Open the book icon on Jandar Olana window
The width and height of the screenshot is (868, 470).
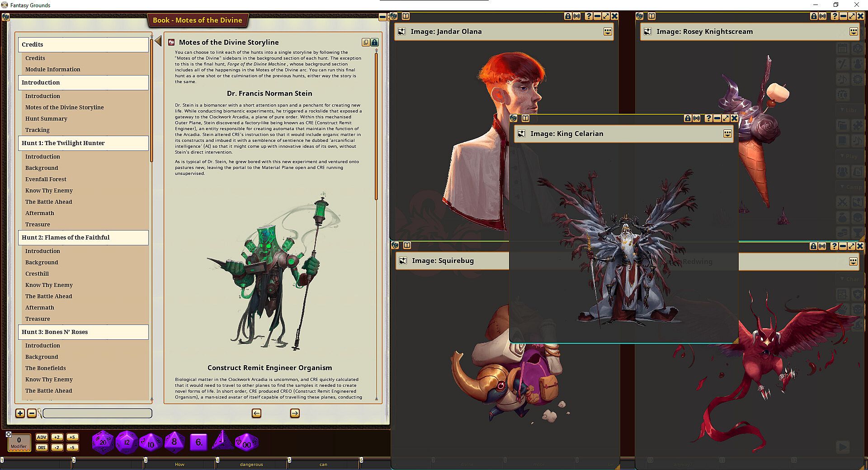406,16
